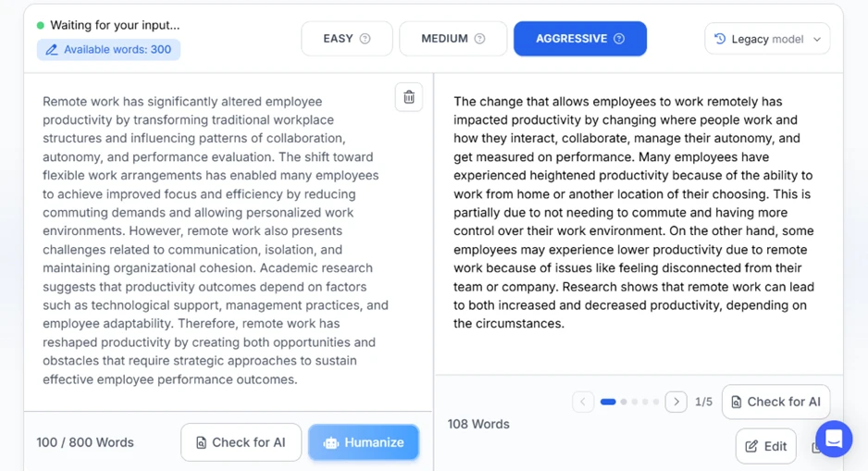This screenshot has height=471, width=868.
Task: Click Check for AI under input text
Action: pyautogui.click(x=241, y=442)
